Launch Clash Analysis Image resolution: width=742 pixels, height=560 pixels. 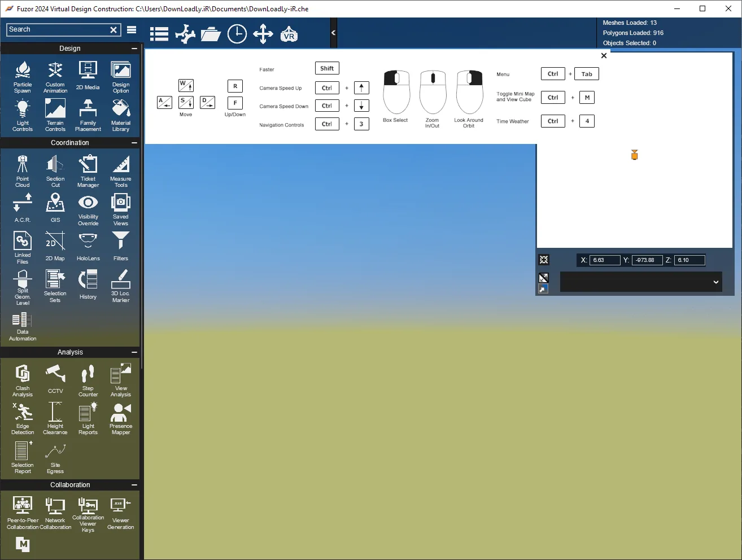(23, 380)
